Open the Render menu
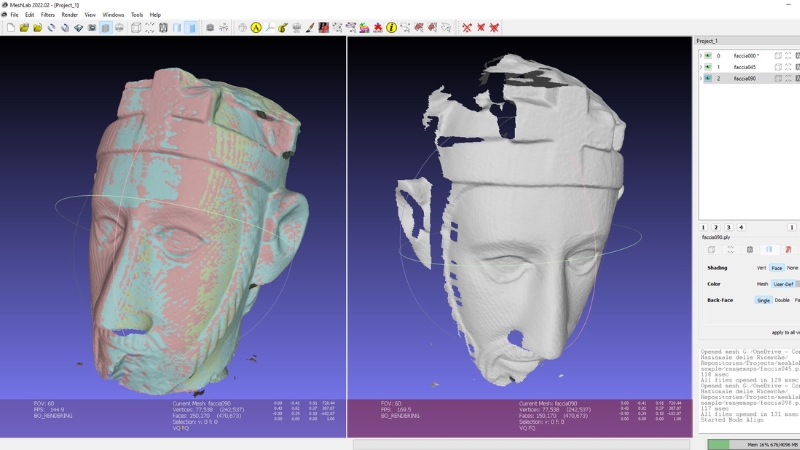 click(70, 15)
